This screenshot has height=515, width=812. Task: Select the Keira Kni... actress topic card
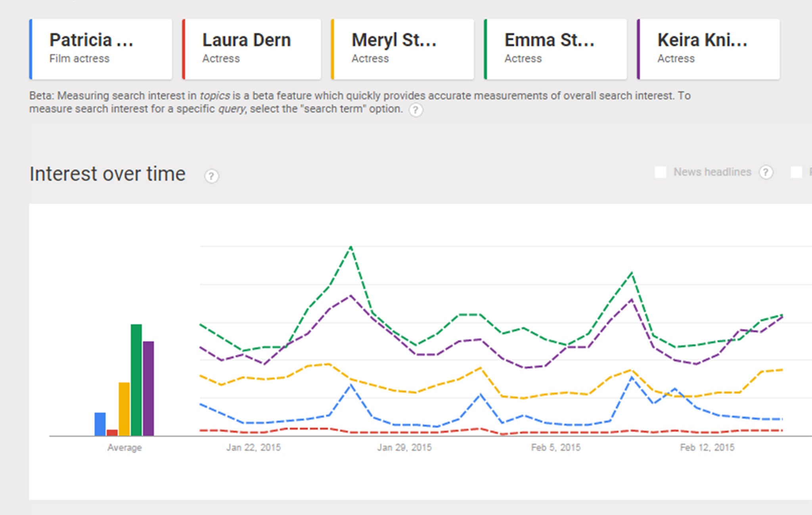point(708,49)
